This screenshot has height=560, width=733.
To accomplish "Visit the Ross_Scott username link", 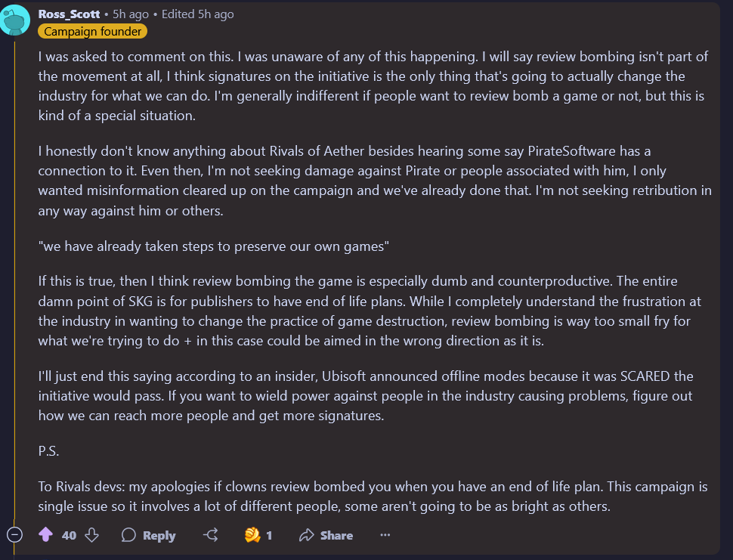I will point(70,14).
